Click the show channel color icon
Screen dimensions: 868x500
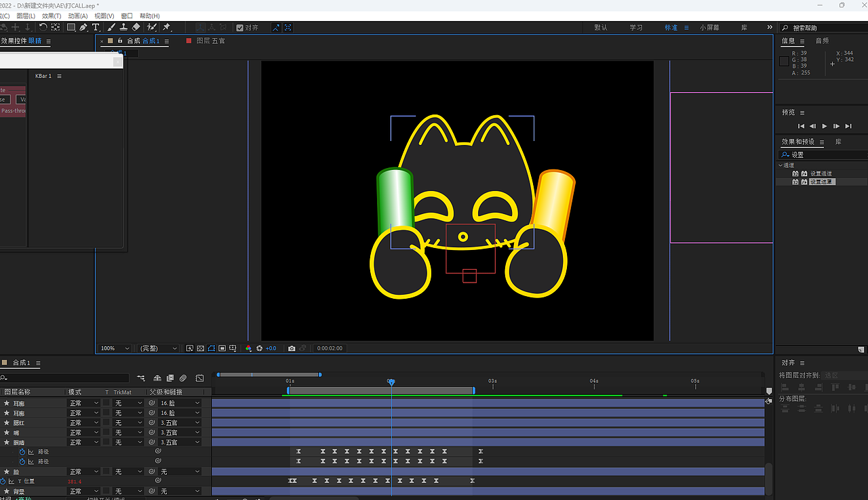[248, 348]
